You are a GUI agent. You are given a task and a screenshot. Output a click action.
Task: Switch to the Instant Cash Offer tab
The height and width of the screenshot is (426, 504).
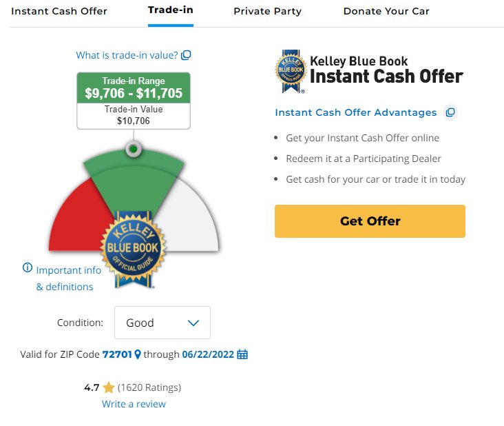point(59,11)
